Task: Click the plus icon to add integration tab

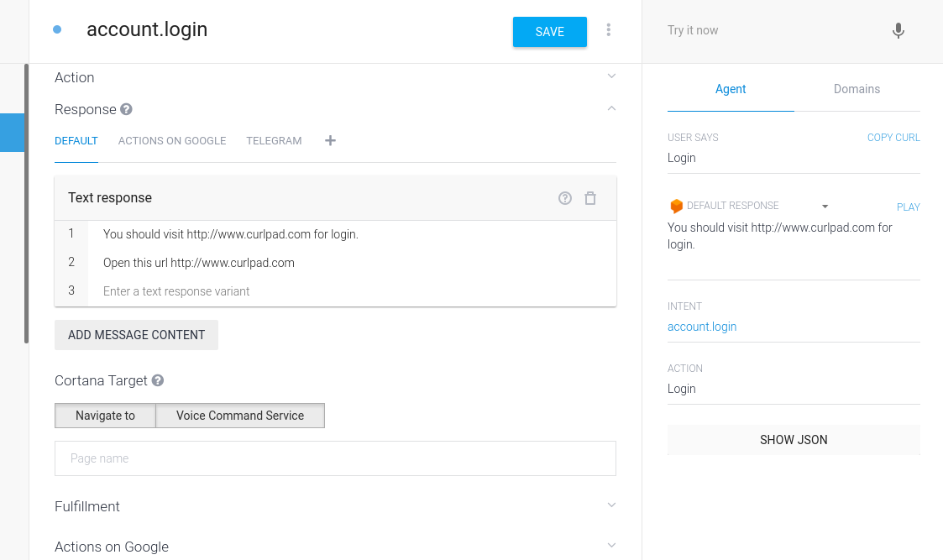Action: point(330,140)
